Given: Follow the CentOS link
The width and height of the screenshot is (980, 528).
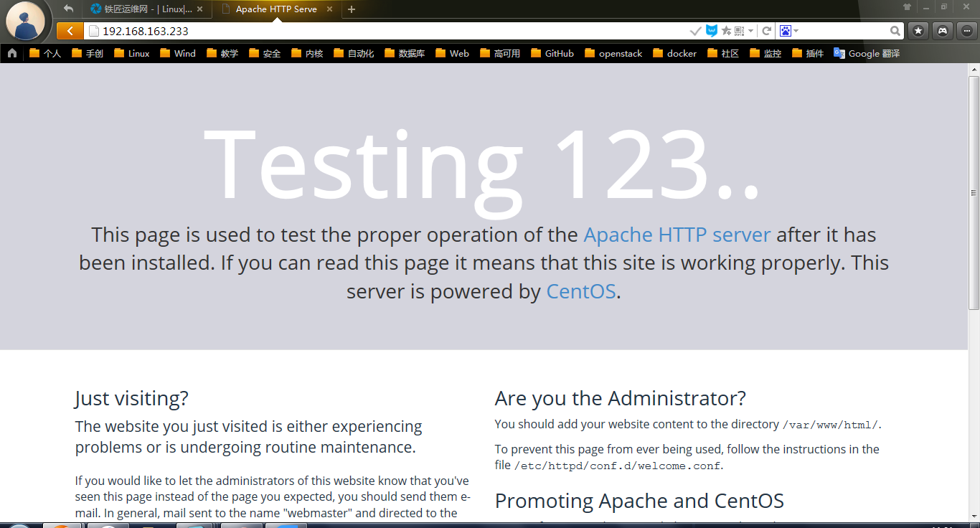Looking at the screenshot, I should (581, 291).
